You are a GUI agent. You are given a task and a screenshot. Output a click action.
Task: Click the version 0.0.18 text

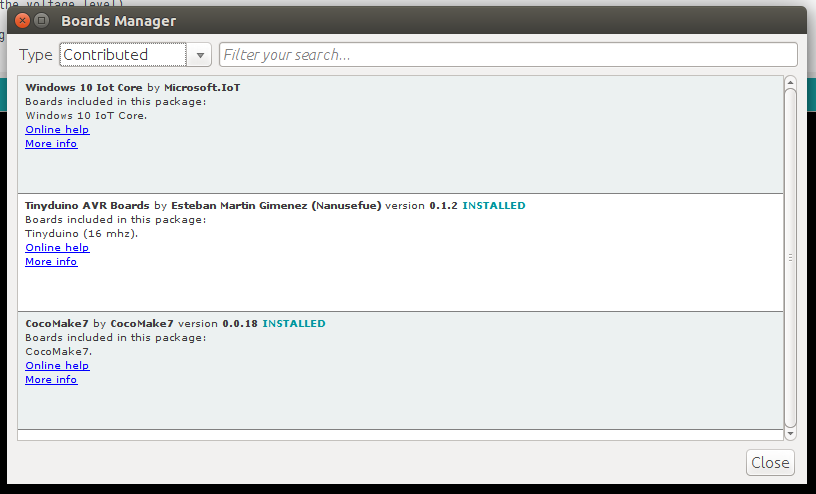(x=218, y=324)
